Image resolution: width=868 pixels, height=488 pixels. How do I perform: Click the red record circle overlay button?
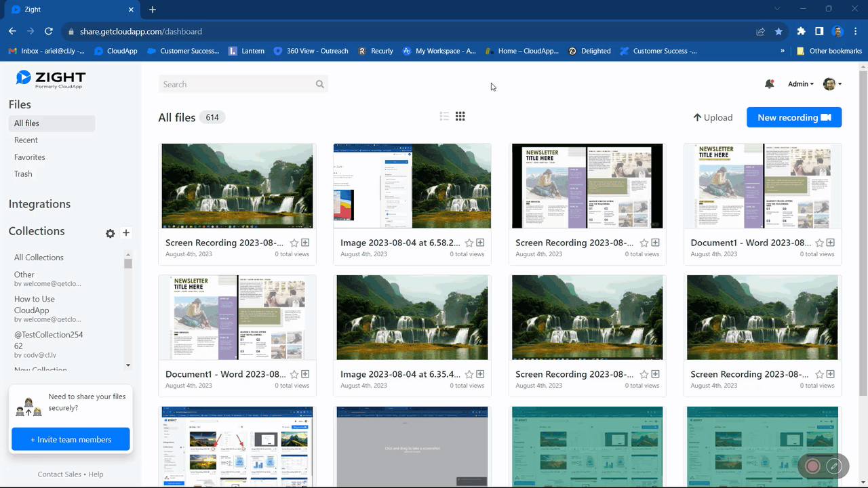[x=812, y=466]
